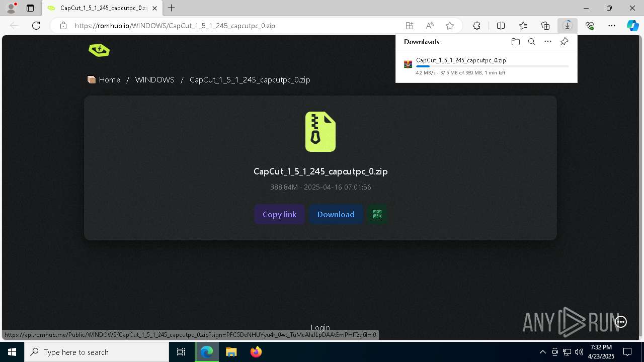Open File Explorer from taskbar

[231, 352]
